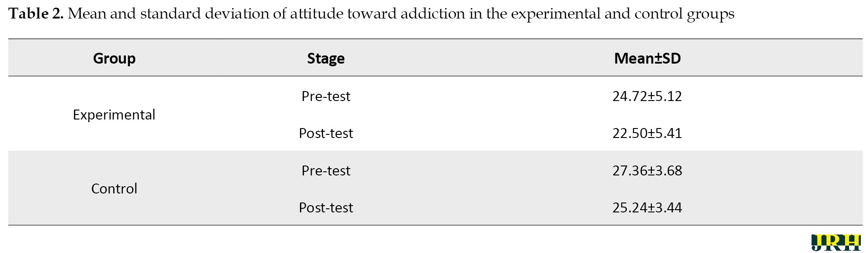Select Experimental Post-test stage cell
The width and height of the screenshot is (868, 253).
click(326, 133)
